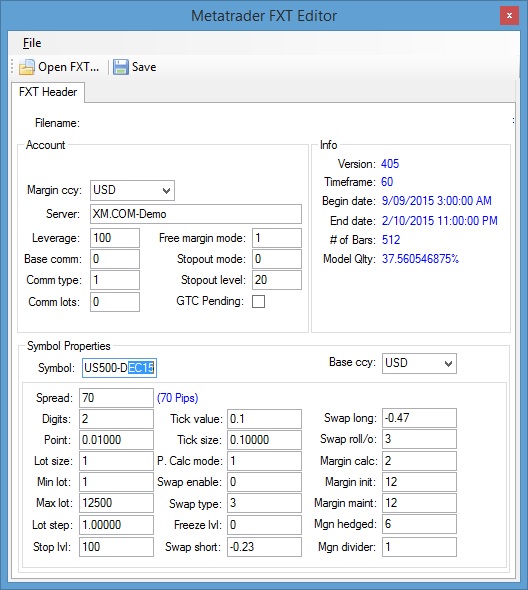Click the Leverage input field

(x=115, y=238)
